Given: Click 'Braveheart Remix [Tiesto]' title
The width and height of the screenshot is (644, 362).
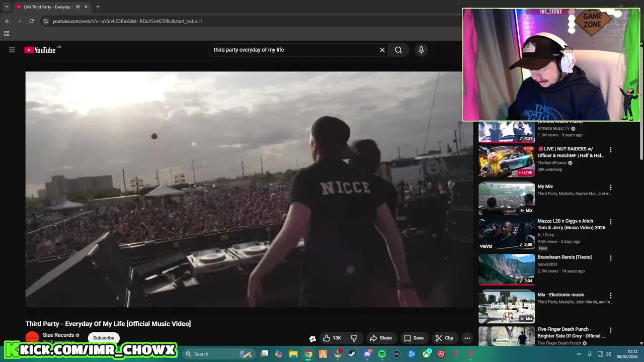Looking at the screenshot, I should (x=565, y=257).
